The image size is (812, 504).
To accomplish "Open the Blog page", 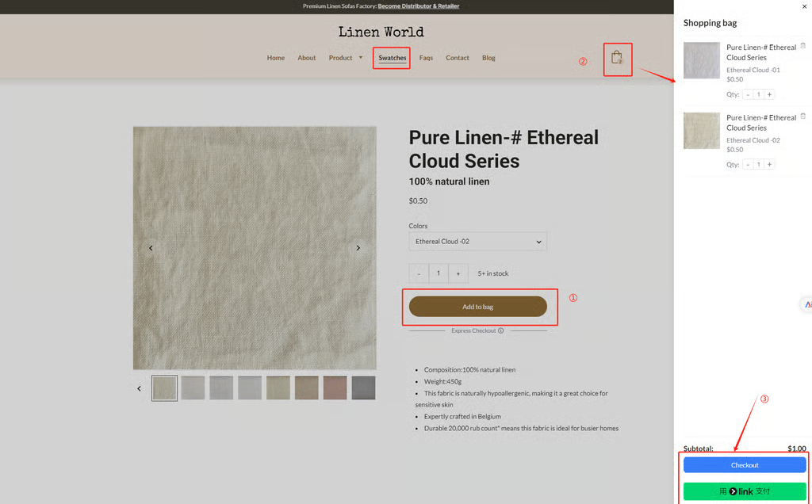I will tap(488, 58).
